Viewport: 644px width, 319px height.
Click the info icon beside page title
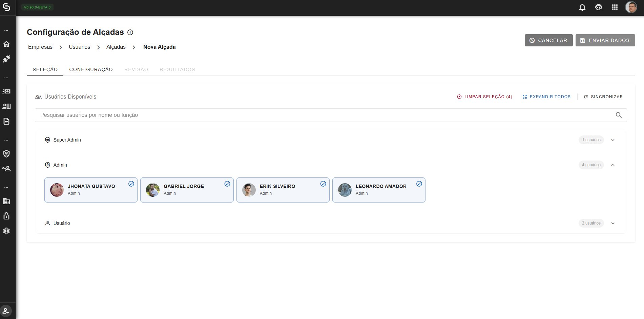click(130, 33)
